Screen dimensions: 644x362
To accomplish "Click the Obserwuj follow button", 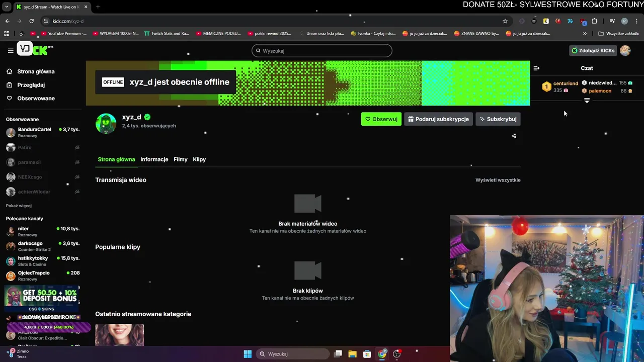I will [381, 119].
